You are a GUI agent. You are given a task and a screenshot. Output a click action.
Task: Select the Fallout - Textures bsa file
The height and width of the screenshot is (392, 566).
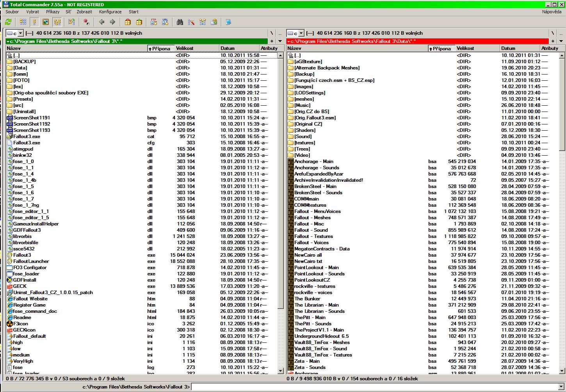point(313,236)
